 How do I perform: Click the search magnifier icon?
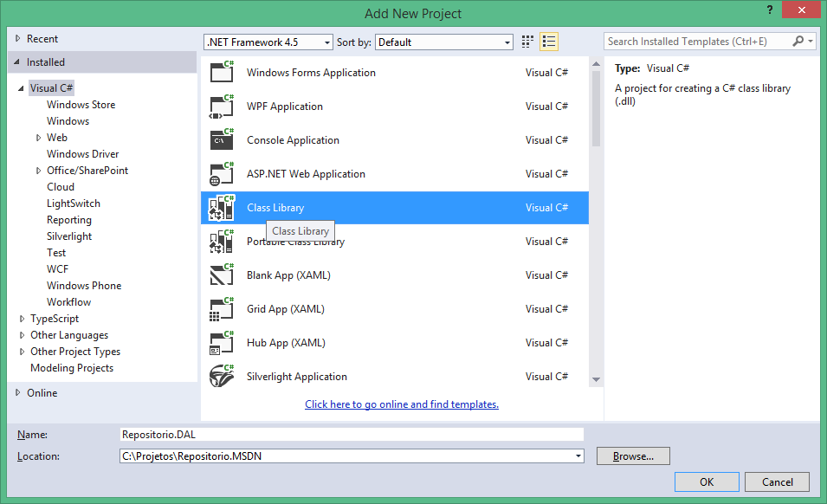(798, 41)
